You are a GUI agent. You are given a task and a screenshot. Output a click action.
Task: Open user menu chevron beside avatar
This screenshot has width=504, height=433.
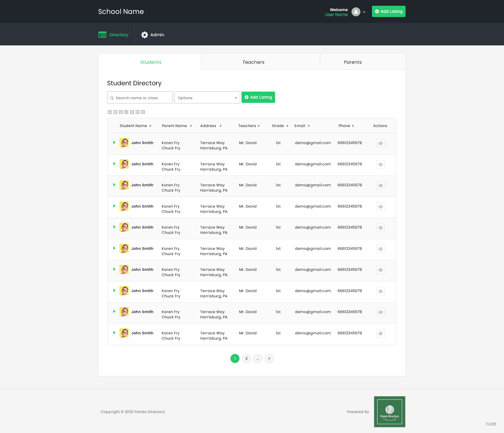click(x=364, y=12)
